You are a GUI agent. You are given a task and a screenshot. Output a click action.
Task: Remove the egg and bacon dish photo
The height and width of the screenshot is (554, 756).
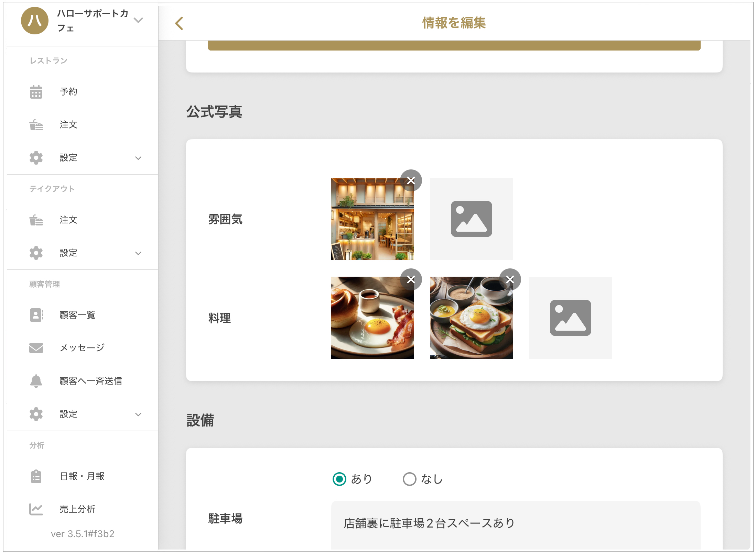pyautogui.click(x=411, y=279)
